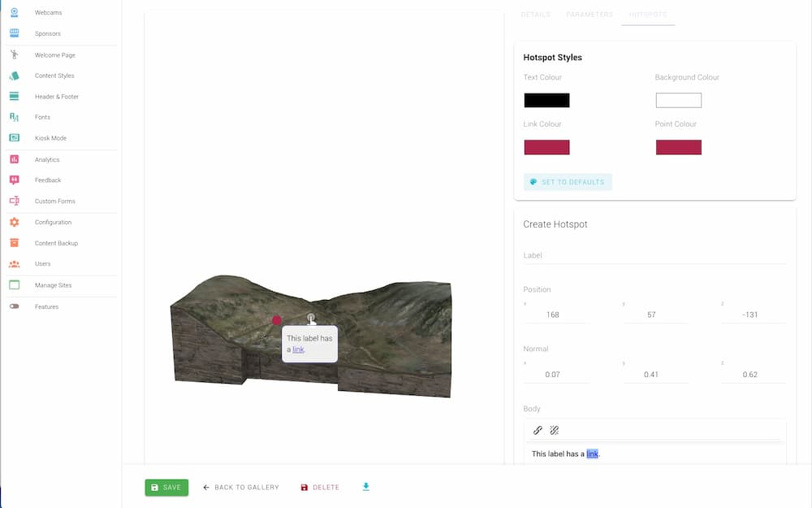Toggle the Features switch icon
812x508 pixels.
14,306
